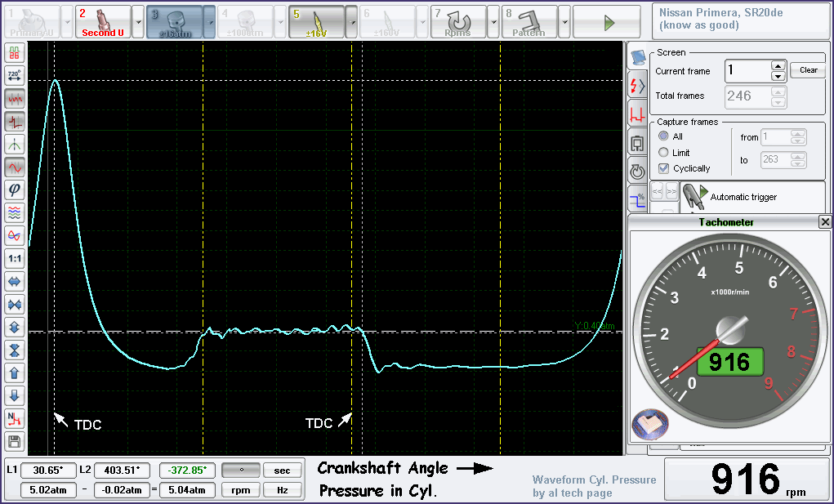Select the Limit capture frames option
Image resolution: width=834 pixels, height=504 pixels.
pyautogui.click(x=664, y=153)
